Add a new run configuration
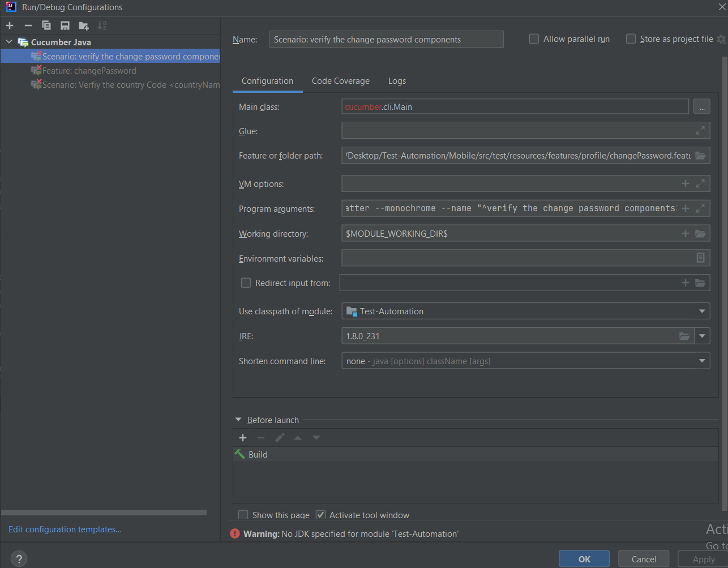728x568 pixels. pyautogui.click(x=9, y=25)
